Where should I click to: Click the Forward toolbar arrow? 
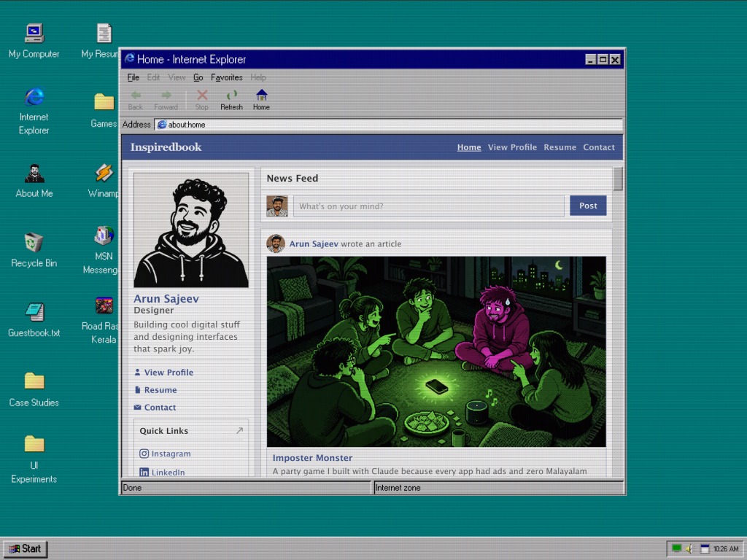(166, 96)
